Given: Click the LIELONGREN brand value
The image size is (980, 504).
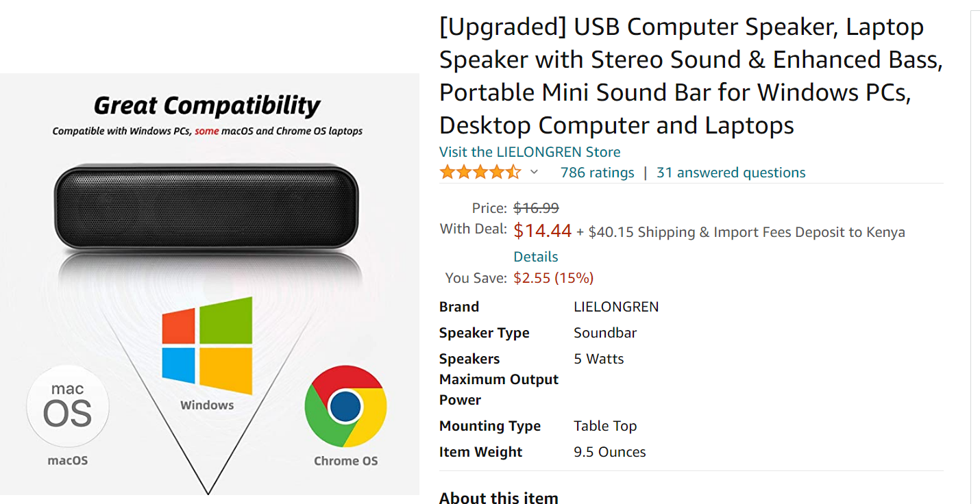Looking at the screenshot, I should point(615,307).
